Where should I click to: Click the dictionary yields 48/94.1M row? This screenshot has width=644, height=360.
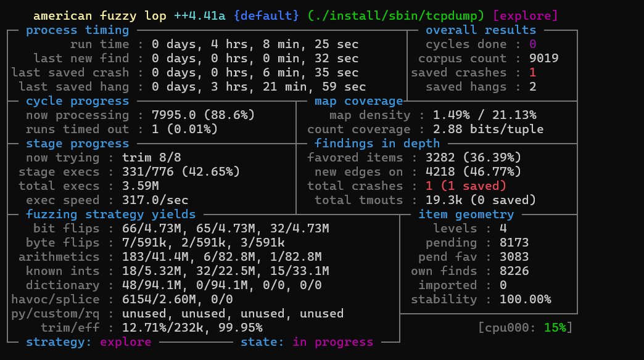[222, 285]
